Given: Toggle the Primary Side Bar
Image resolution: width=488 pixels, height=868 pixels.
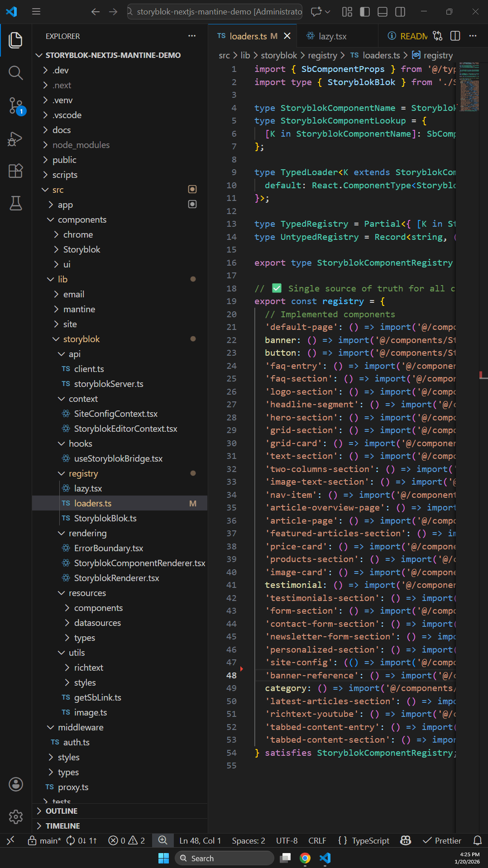Looking at the screenshot, I should point(365,12).
